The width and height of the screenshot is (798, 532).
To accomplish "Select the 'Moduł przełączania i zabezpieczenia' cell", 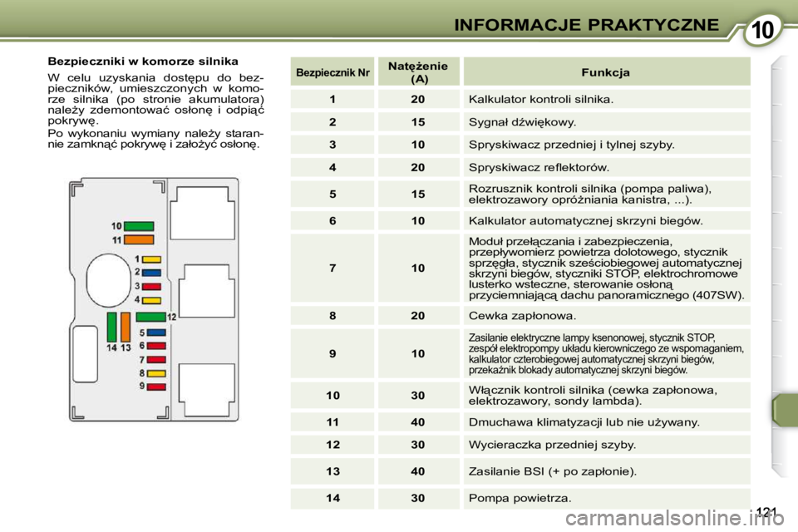I will [607, 268].
